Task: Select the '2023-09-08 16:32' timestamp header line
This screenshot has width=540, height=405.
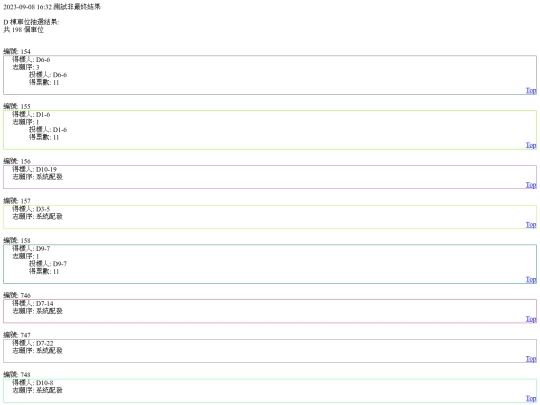Action: pyautogui.click(x=52, y=7)
